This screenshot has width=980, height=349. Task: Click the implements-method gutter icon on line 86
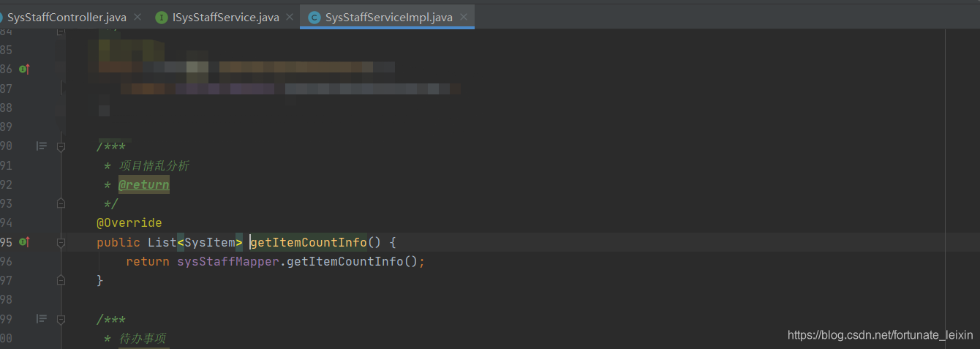[x=24, y=69]
